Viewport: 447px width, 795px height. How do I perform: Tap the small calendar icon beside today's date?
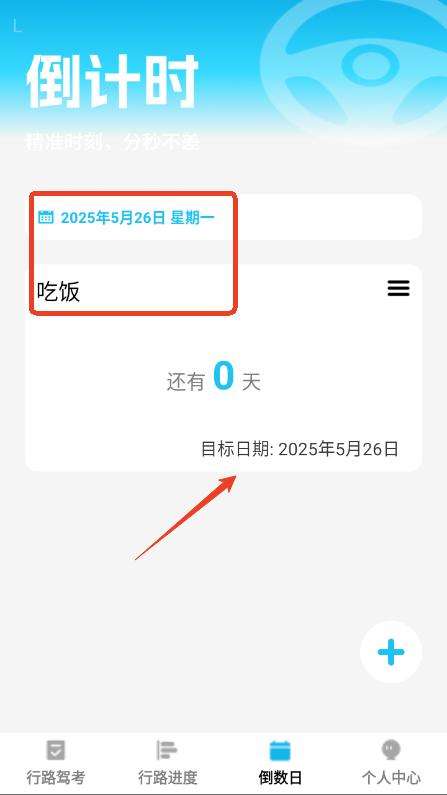(46, 217)
